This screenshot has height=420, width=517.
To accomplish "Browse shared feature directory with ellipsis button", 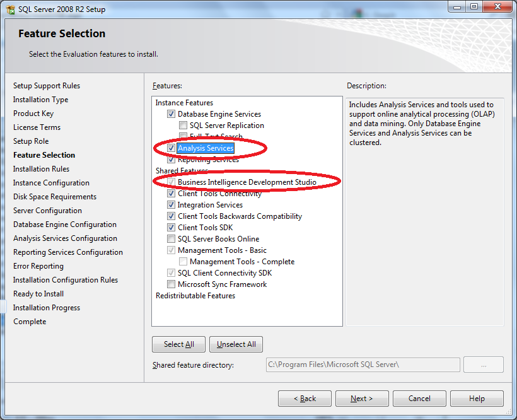I will point(484,365).
